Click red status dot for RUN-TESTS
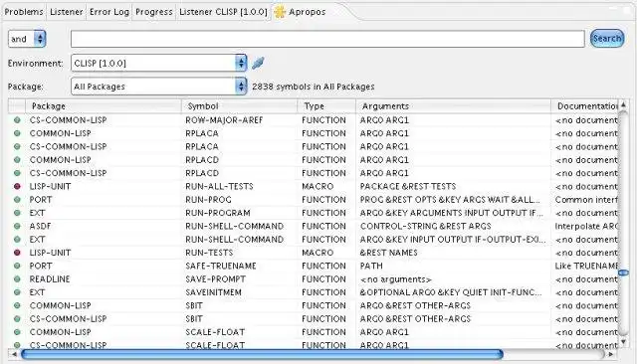The width and height of the screenshot is (637, 364). tap(17, 253)
